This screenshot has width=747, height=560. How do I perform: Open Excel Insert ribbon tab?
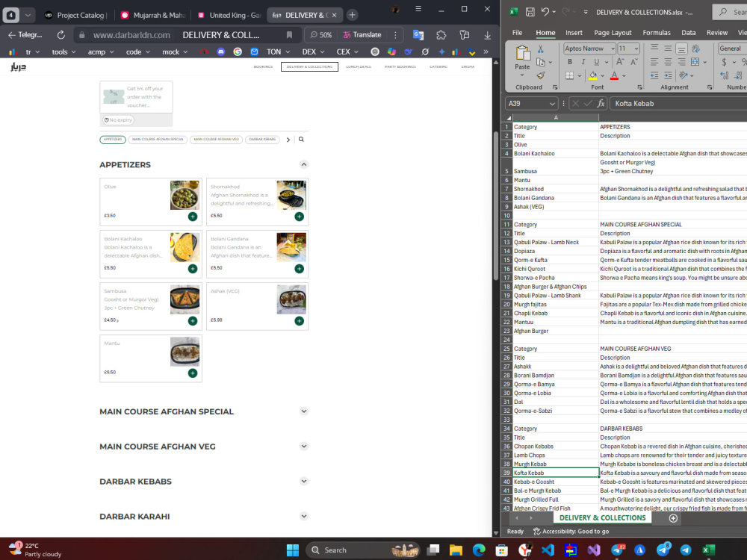(x=574, y=33)
